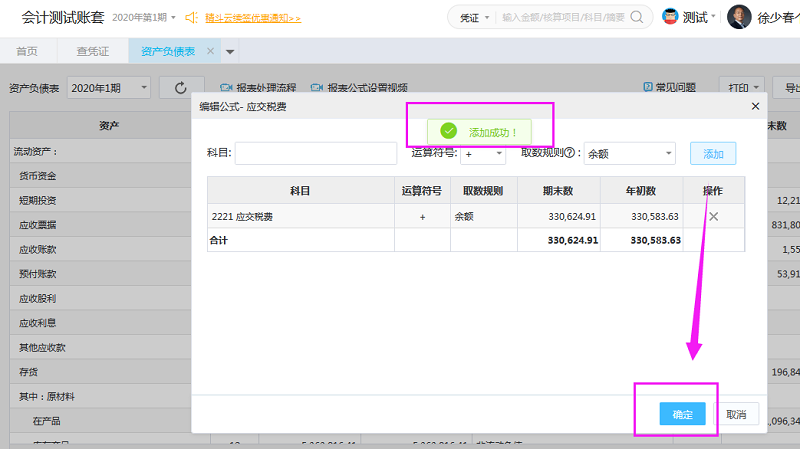
Task: Open the 报表公式设置视频 video link
Action: coord(359,88)
